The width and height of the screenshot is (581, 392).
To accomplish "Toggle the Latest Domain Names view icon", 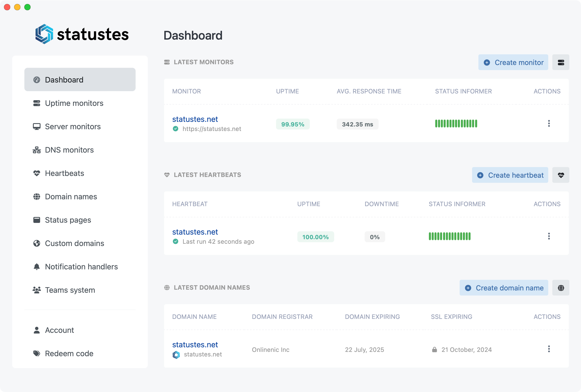I will point(560,287).
